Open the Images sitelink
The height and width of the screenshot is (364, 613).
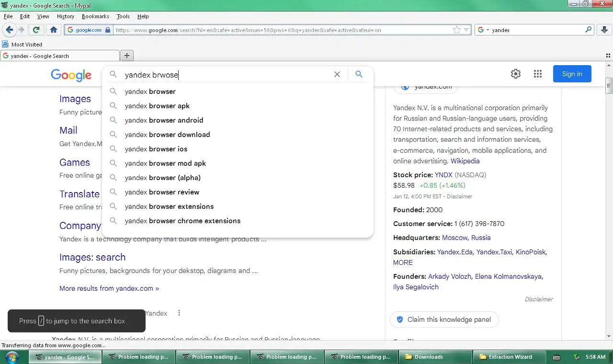point(75,99)
